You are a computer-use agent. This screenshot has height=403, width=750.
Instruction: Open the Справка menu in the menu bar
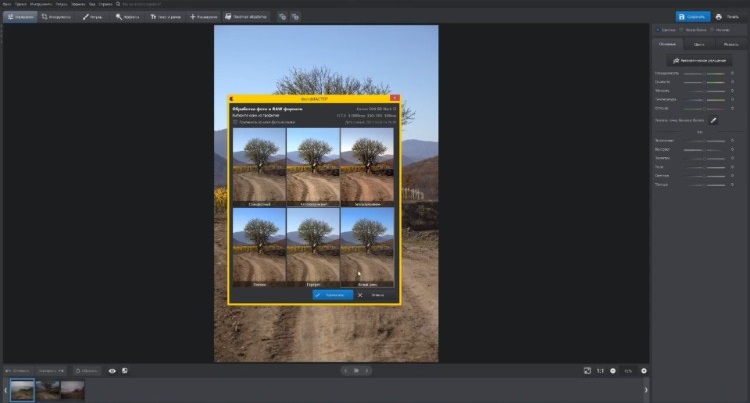[106, 4]
